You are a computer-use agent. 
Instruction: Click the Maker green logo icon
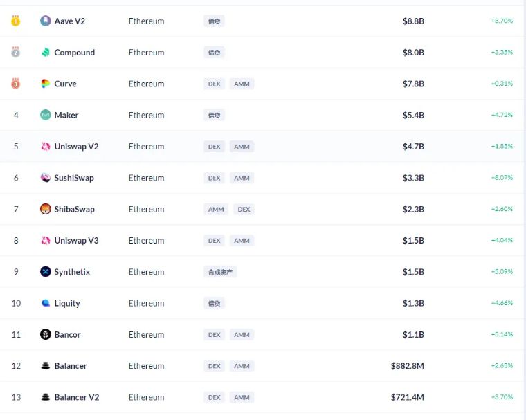pyautogui.click(x=45, y=115)
